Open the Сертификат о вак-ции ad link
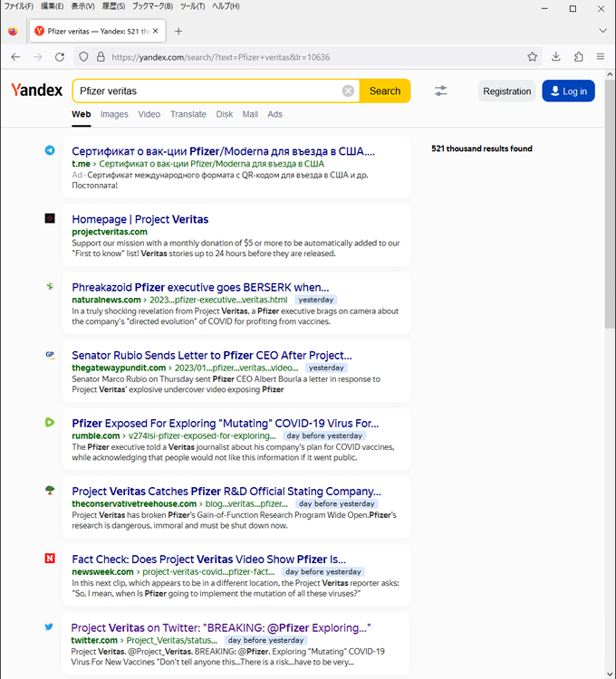The image size is (616, 679). click(223, 151)
